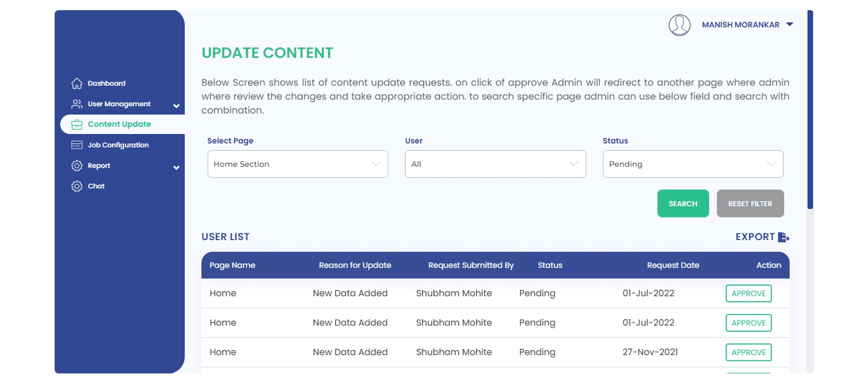868x384 pixels.
Task: Click the UPDATE CONTENT heading
Action: pyautogui.click(x=267, y=53)
